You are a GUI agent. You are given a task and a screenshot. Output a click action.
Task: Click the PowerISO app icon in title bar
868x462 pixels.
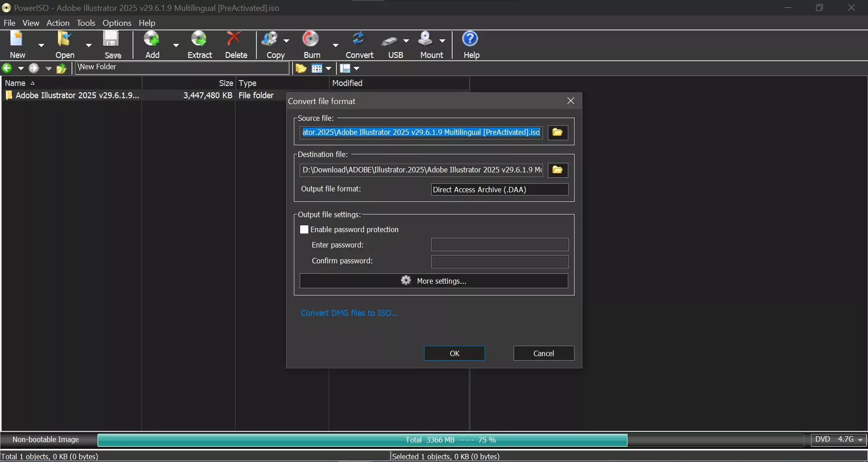(6, 8)
